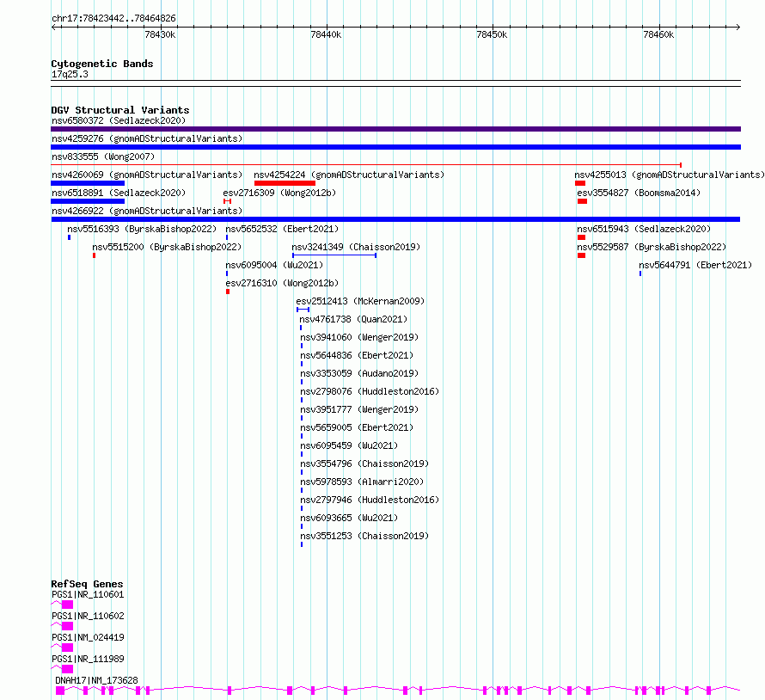765x700 pixels.
Task: Click the DGV Structural Variants track title
Action: (x=120, y=110)
